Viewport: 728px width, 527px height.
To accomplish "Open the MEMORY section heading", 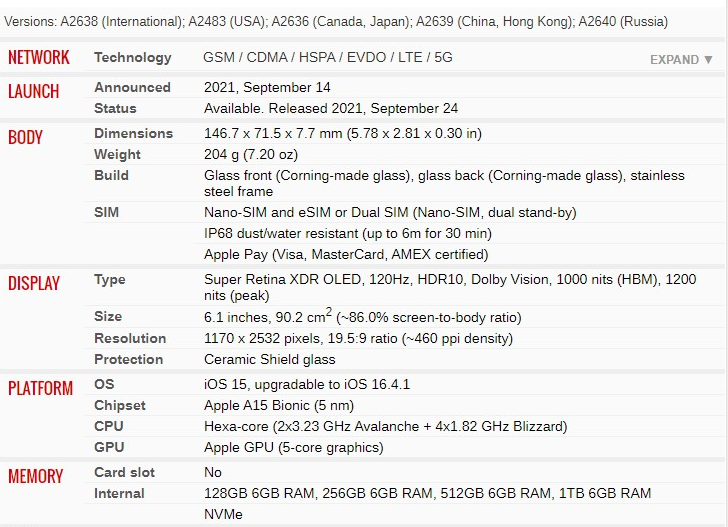I will click(35, 476).
